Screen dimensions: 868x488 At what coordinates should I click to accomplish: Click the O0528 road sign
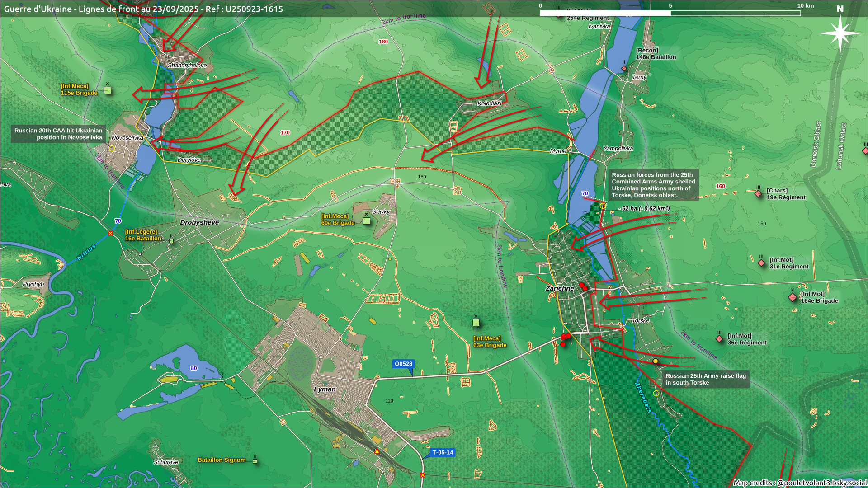pyautogui.click(x=403, y=364)
